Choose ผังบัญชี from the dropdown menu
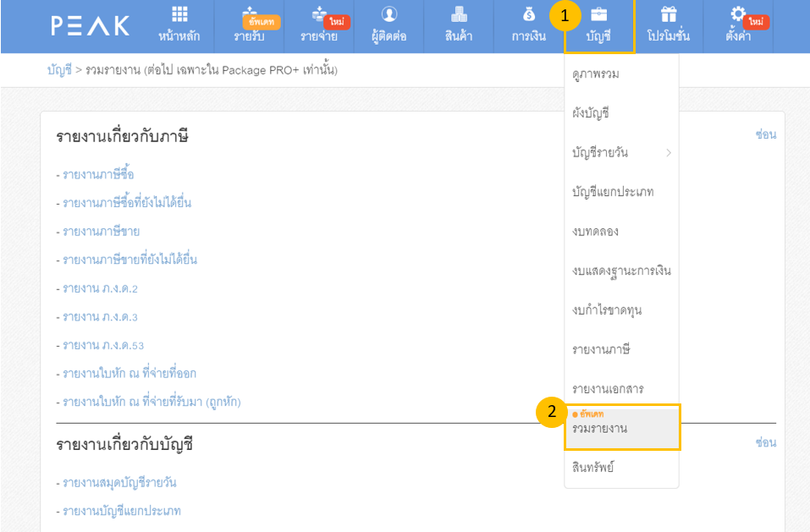 (x=591, y=113)
